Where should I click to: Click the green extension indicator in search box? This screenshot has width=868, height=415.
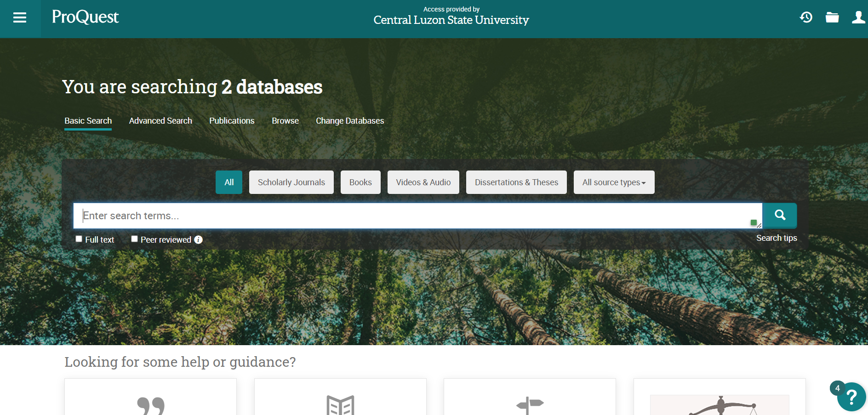(754, 222)
